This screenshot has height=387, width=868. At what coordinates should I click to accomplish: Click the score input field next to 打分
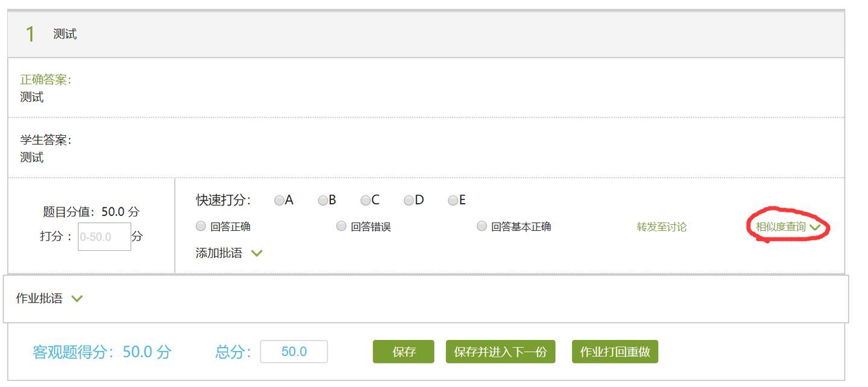click(104, 236)
